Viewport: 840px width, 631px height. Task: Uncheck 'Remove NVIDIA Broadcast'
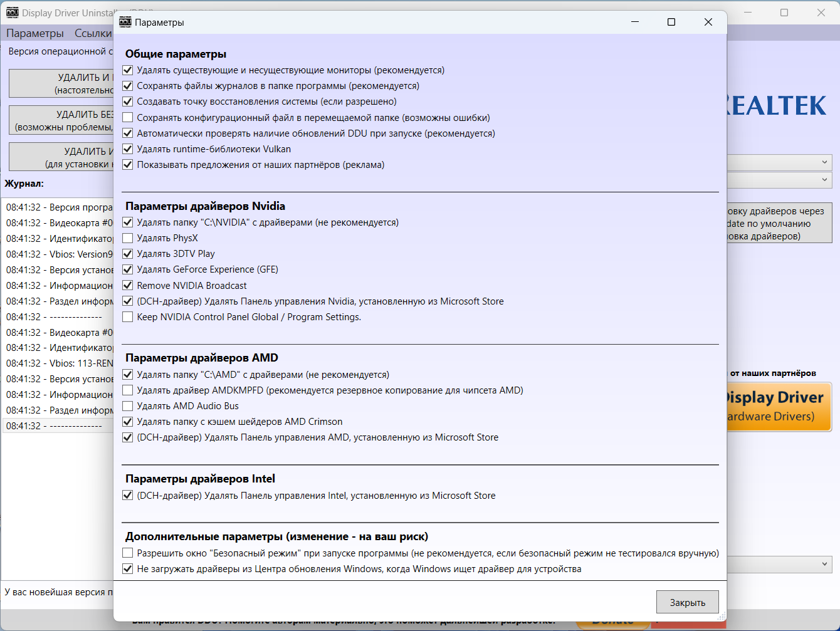pyautogui.click(x=128, y=286)
